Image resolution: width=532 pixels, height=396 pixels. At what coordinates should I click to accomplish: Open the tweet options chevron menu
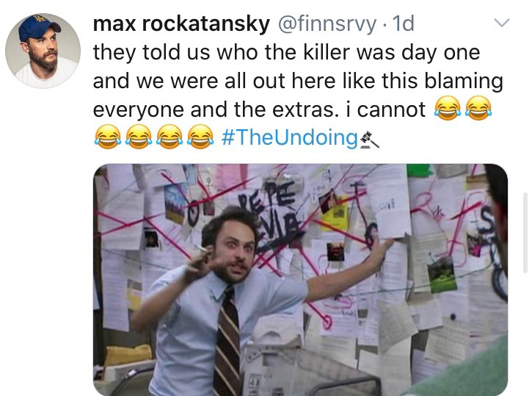(x=501, y=23)
